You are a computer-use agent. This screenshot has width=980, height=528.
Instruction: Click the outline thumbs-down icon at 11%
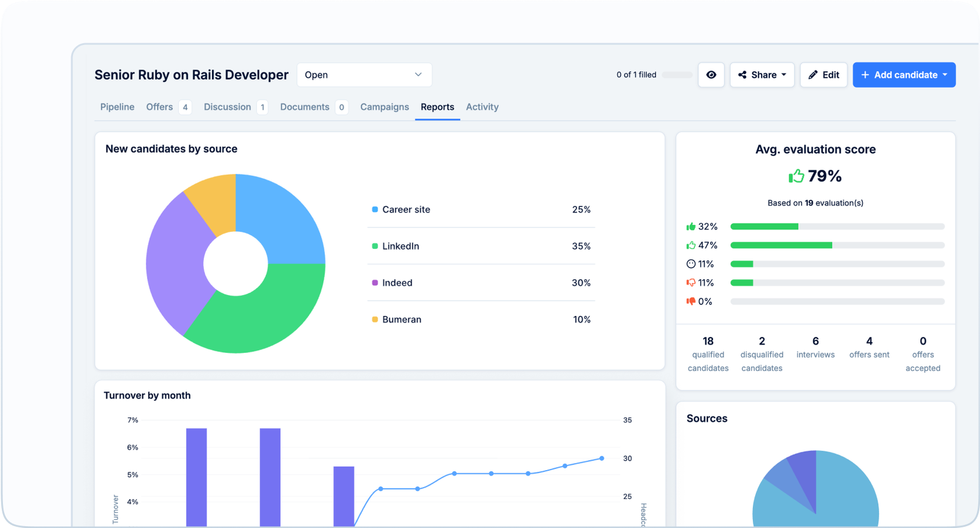pos(691,283)
